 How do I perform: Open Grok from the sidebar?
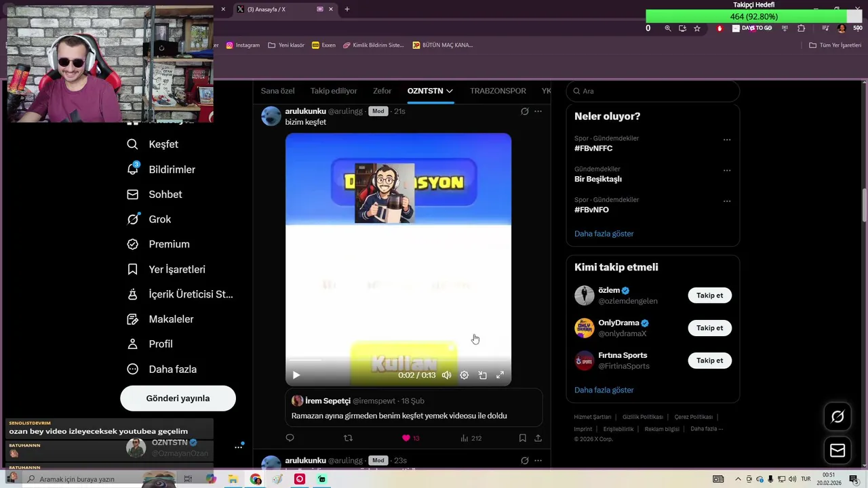click(149, 220)
